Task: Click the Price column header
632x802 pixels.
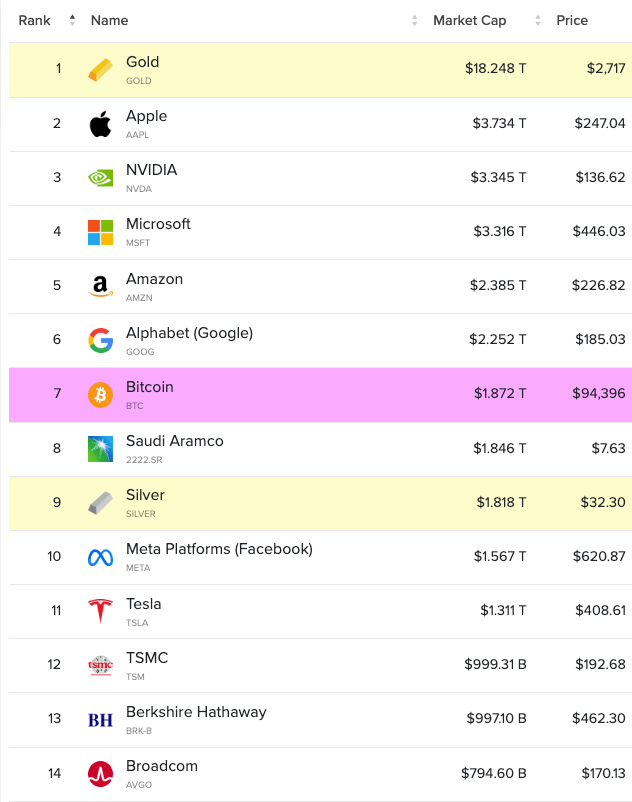Action: pos(572,20)
